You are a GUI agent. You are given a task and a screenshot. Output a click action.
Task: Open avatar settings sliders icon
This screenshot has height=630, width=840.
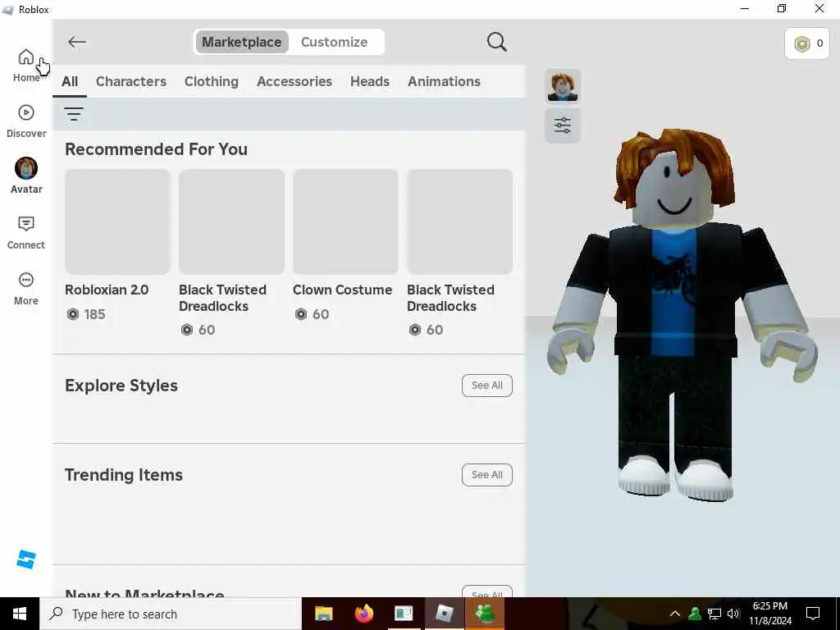pos(563,126)
